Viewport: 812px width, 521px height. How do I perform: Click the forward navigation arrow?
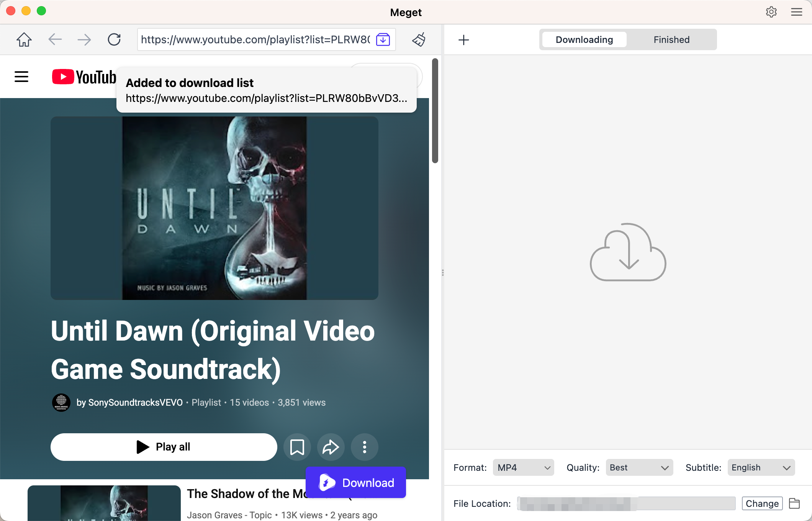[84, 39]
